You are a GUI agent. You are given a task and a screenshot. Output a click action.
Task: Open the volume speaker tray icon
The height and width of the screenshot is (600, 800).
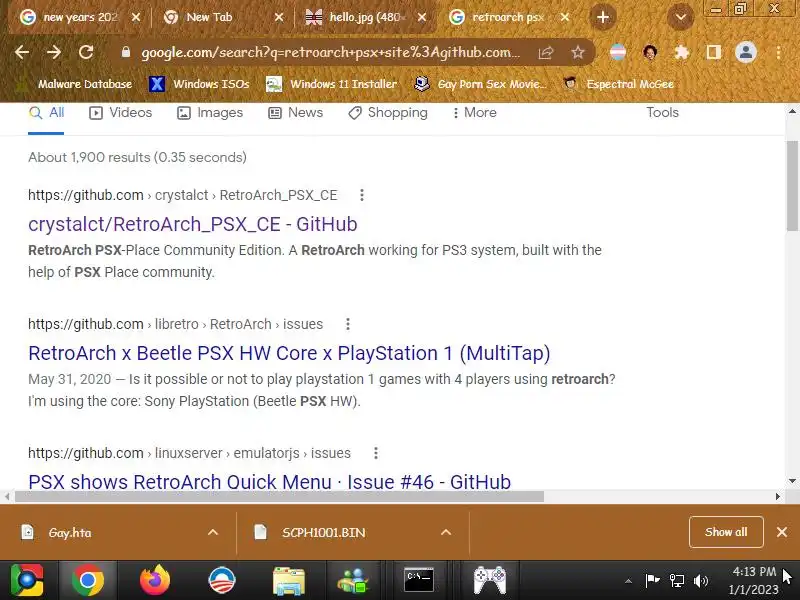pyautogui.click(x=701, y=581)
